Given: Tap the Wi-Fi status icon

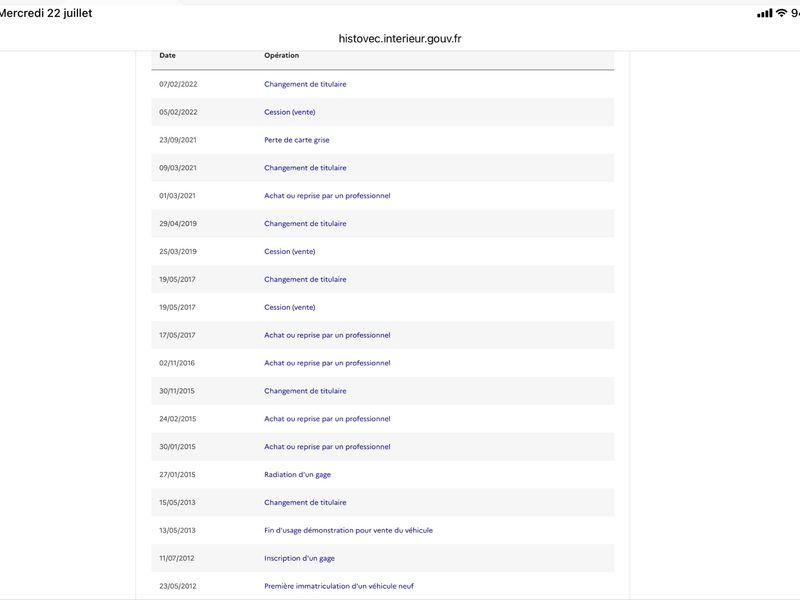Looking at the screenshot, I should [781, 13].
